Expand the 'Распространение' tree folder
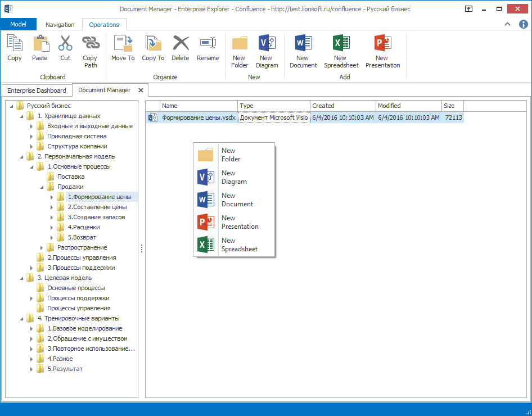This screenshot has height=416, width=532. tap(42, 248)
